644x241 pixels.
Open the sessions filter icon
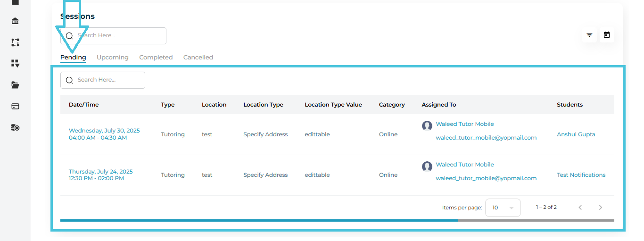point(589,35)
